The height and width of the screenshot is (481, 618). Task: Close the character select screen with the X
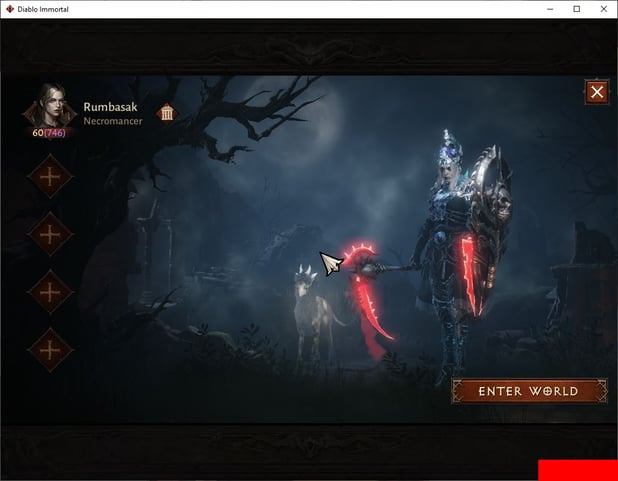[596, 93]
